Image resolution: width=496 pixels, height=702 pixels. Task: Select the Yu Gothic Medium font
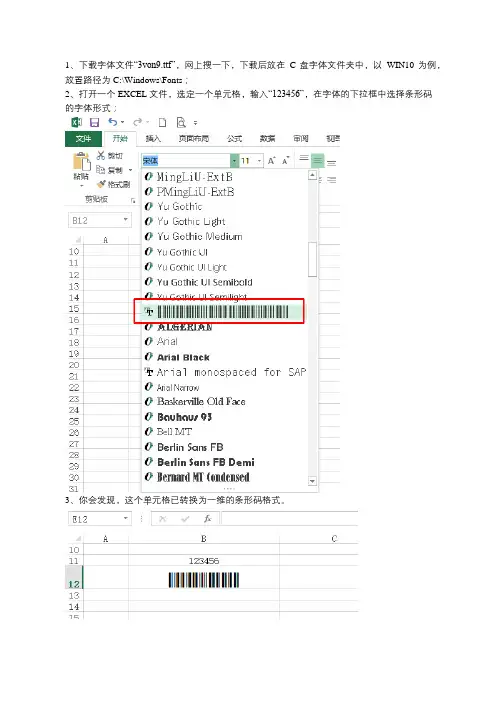tap(225, 236)
